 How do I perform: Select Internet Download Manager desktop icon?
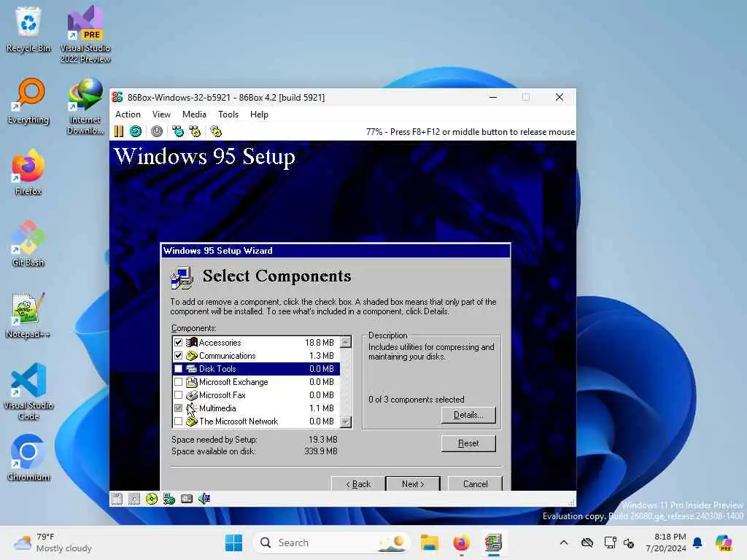[x=85, y=106]
